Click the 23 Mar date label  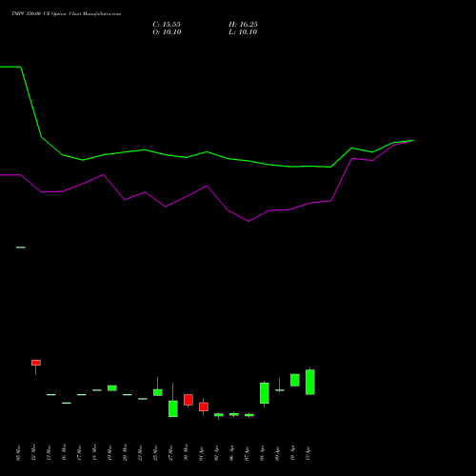(x=140, y=453)
